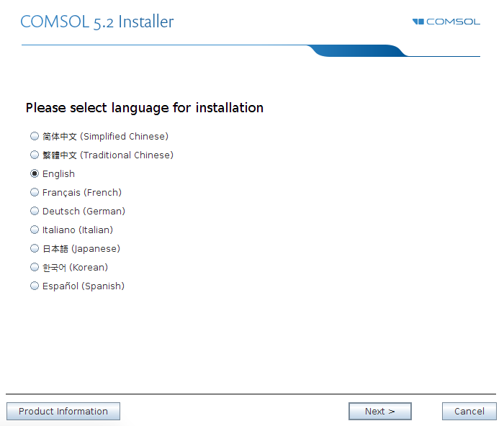Choose the Deutsch (German) radio option

point(35,211)
